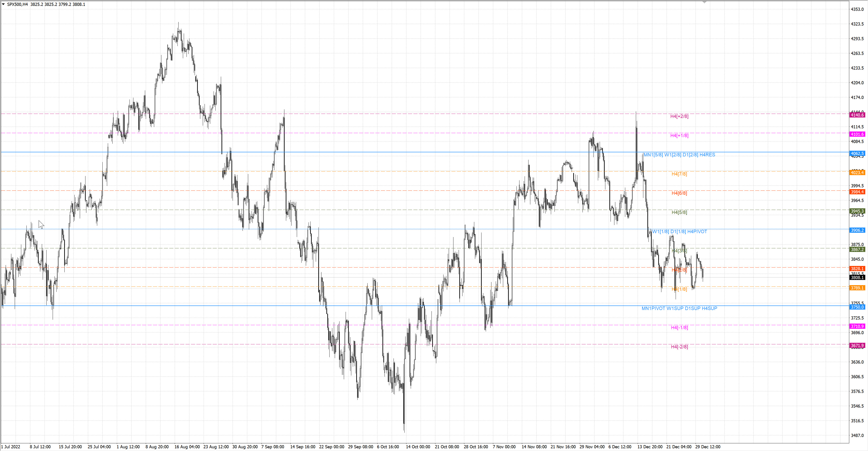868x451 pixels.
Task: Click the 21 Nov 16:00 date label
Action: (563, 447)
